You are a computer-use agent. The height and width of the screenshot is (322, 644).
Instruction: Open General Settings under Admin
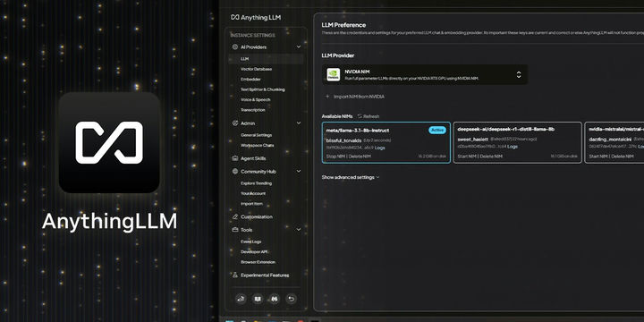tap(257, 135)
